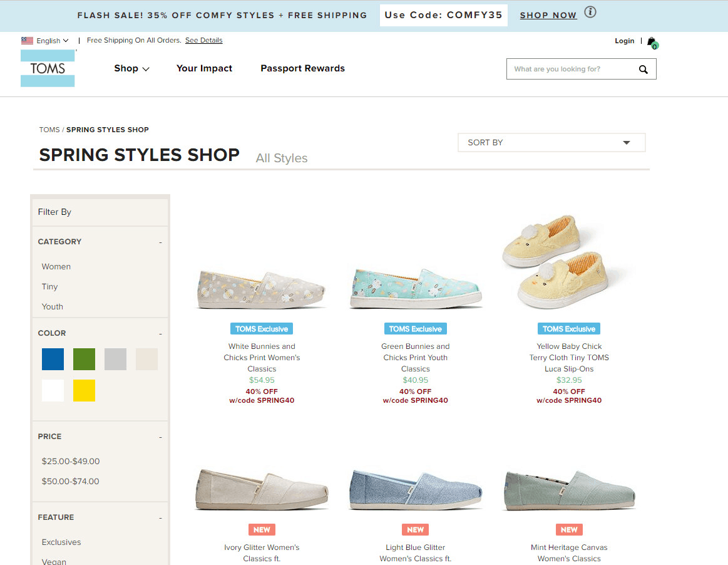Screen dimensions: 728x565
Task: Filter by price $50.00-$74.00
Action: point(71,481)
